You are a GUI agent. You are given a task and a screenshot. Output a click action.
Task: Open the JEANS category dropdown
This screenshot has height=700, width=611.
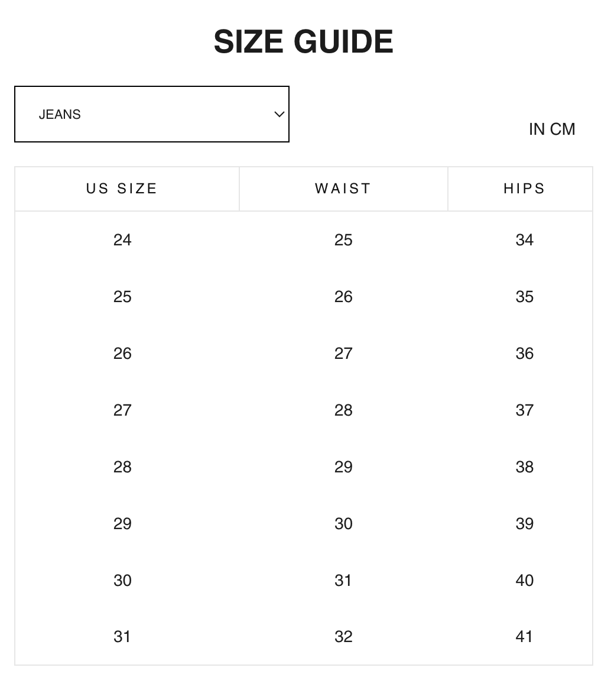click(151, 114)
